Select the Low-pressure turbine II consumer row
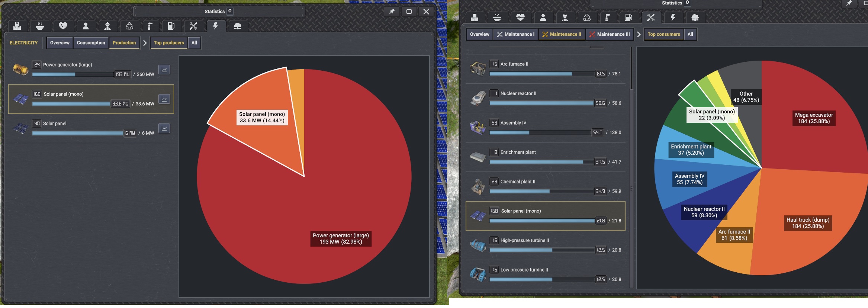The height and width of the screenshot is (308, 868). (546, 275)
